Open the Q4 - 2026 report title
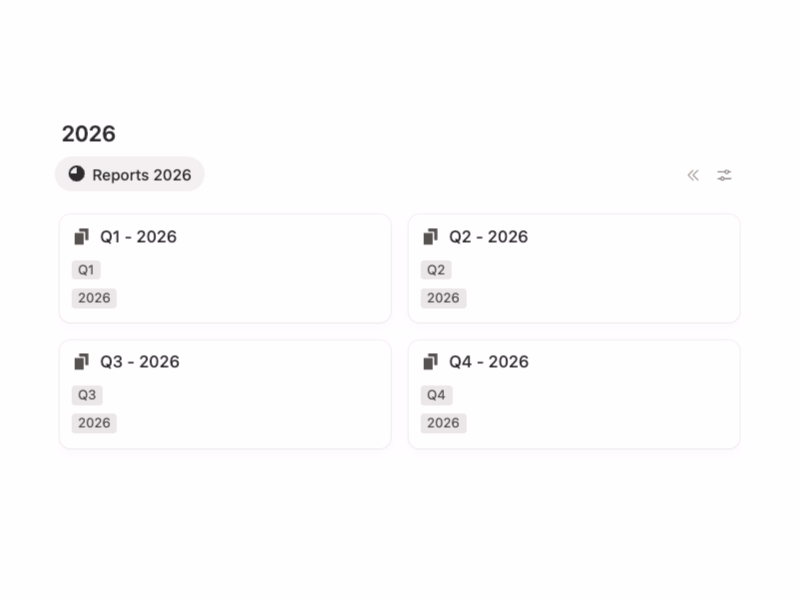Screen dimensions: 800x600 coord(488,362)
